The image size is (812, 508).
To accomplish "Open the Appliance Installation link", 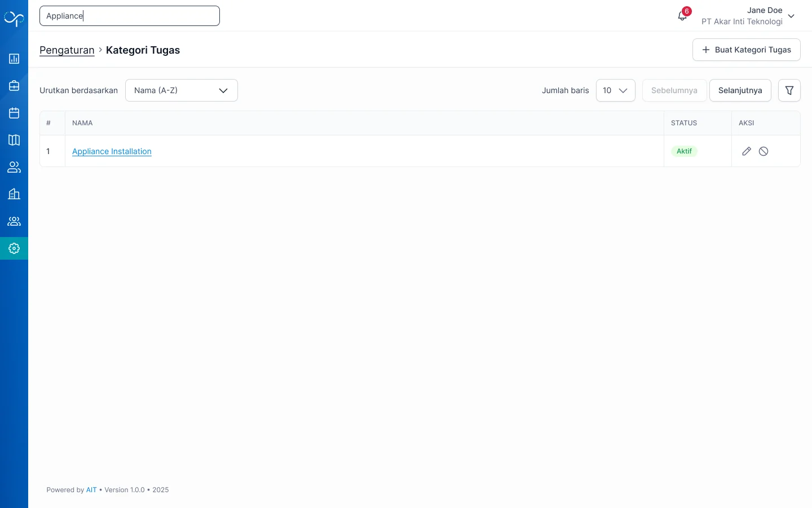I will click(112, 151).
